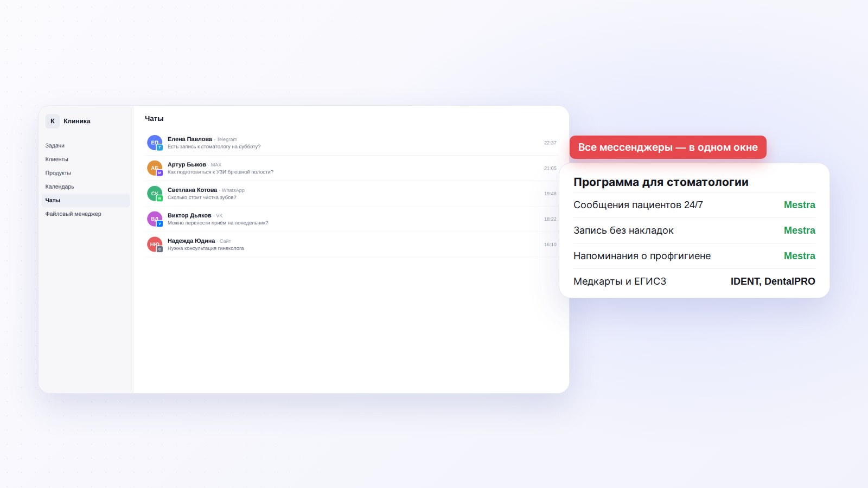Open Виктор Дьяков avatar with VK badge
The image size is (868, 488).
click(155, 219)
